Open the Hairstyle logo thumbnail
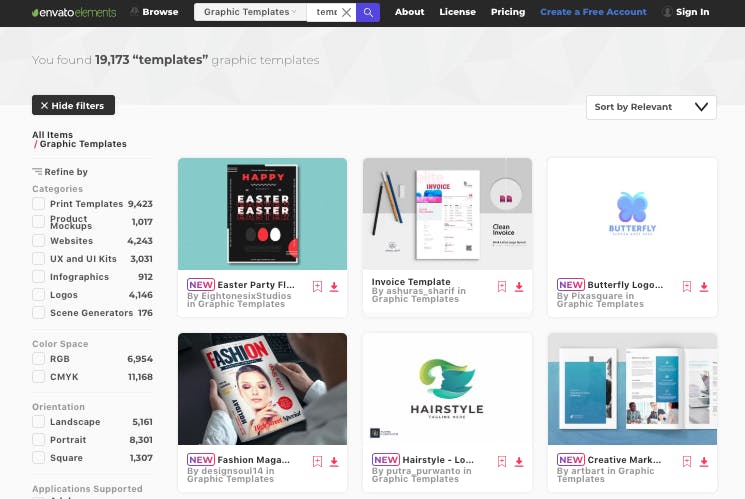745x499 pixels. [447, 389]
